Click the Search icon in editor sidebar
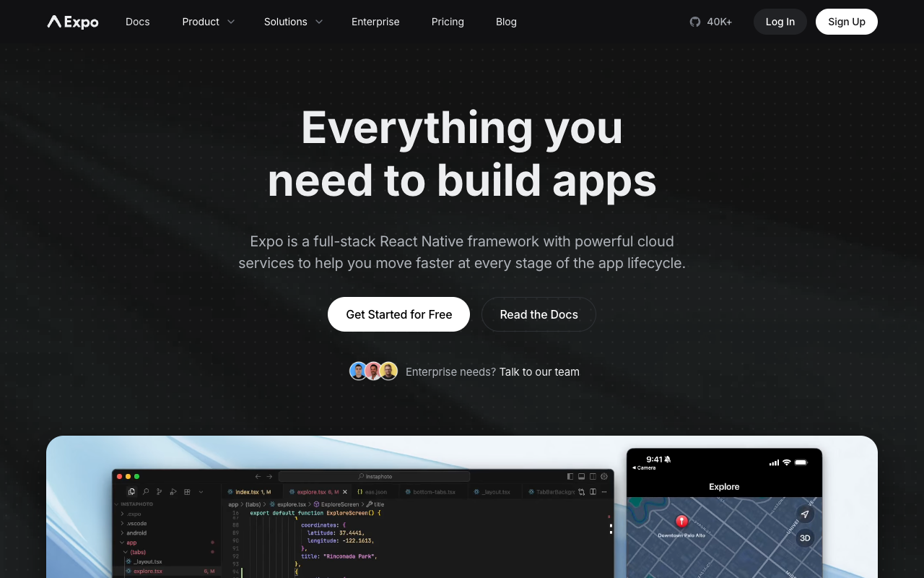 pos(146,492)
